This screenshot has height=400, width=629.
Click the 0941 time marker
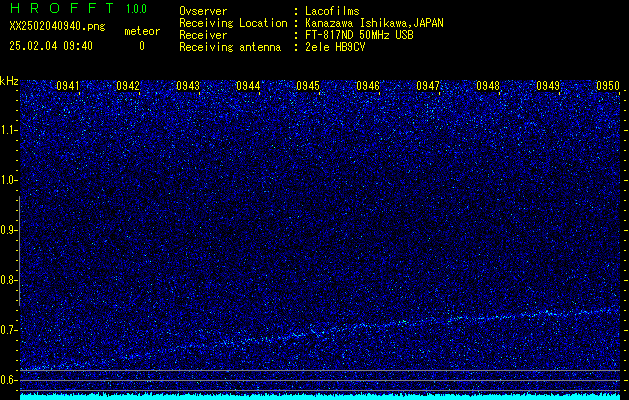[x=68, y=86]
